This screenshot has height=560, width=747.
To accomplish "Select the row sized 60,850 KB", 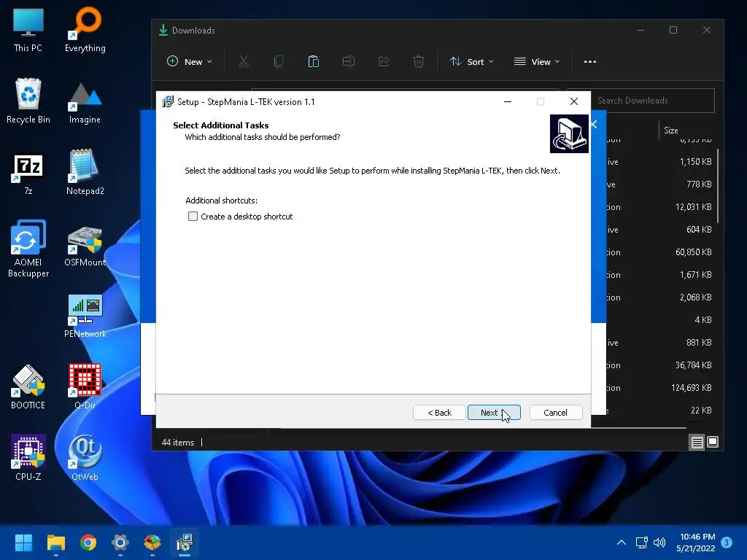I will click(x=660, y=252).
